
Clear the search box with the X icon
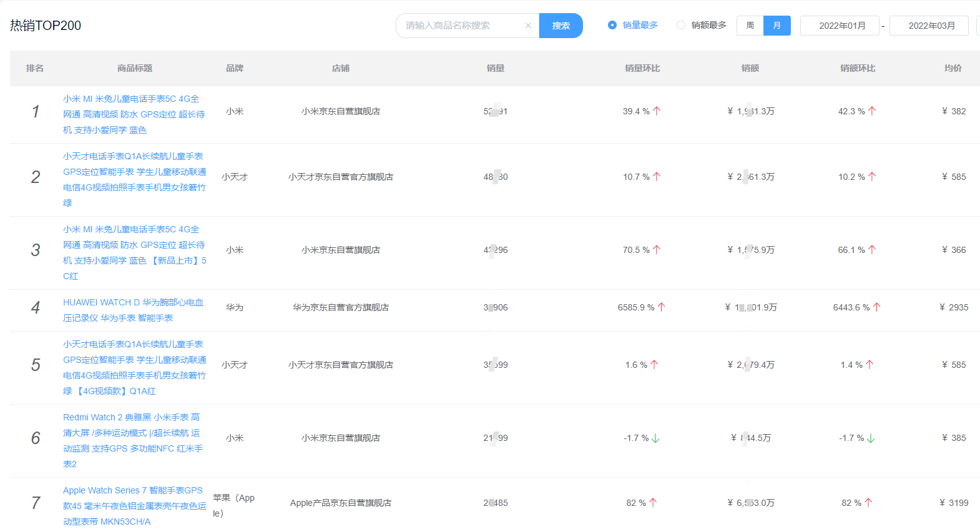(x=528, y=26)
